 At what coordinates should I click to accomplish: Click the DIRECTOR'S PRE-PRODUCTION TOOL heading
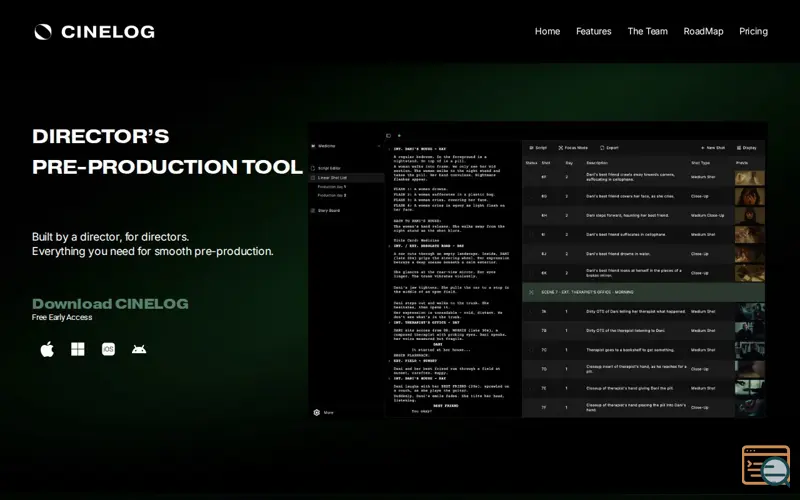(167, 152)
